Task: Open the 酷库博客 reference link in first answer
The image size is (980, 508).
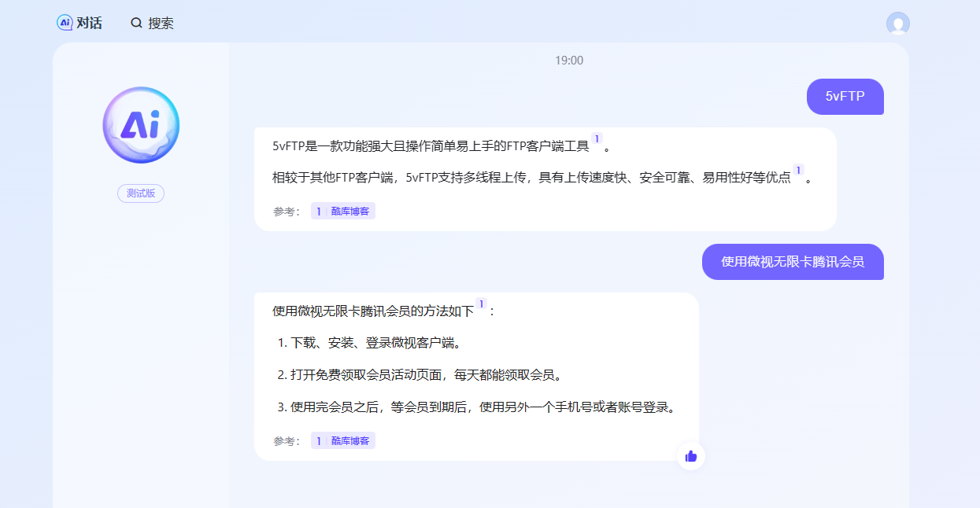Action: tap(349, 211)
